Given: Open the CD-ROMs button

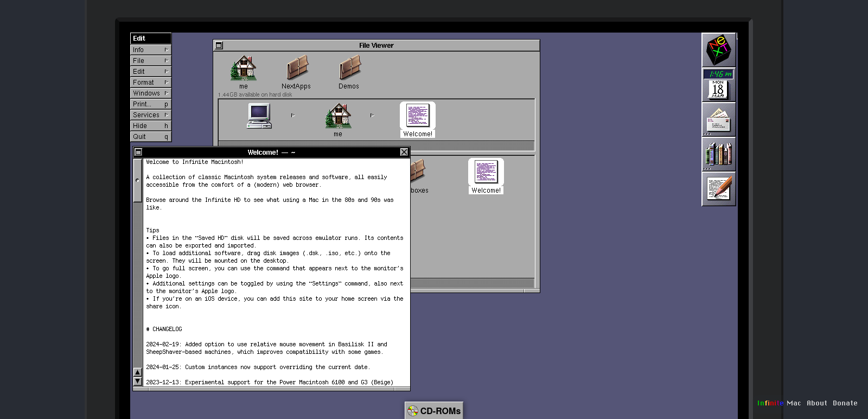Looking at the screenshot, I should click(x=434, y=411).
